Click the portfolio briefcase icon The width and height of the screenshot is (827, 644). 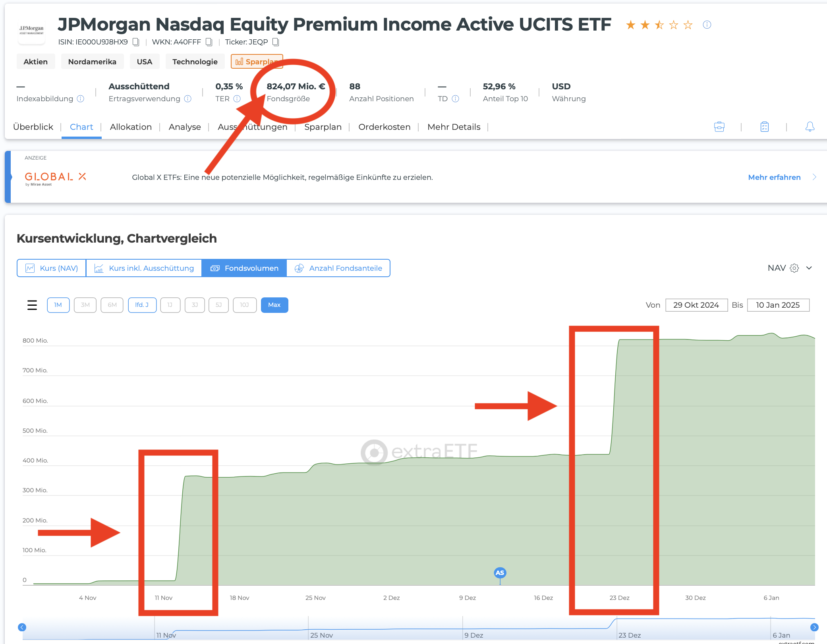(719, 127)
